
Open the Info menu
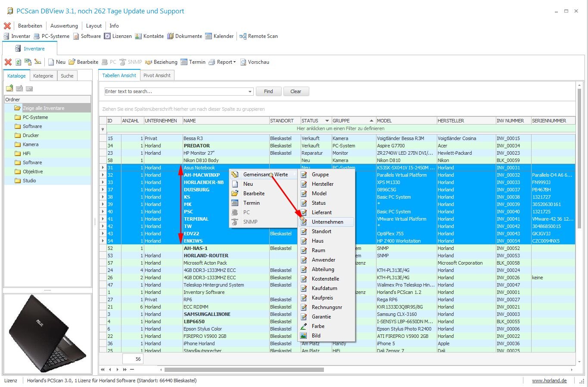pyautogui.click(x=114, y=26)
